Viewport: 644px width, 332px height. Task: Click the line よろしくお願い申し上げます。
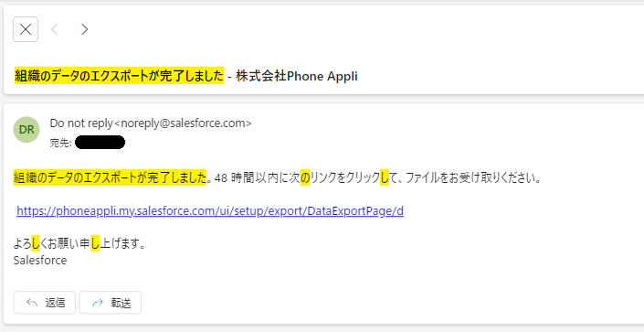[x=80, y=244]
